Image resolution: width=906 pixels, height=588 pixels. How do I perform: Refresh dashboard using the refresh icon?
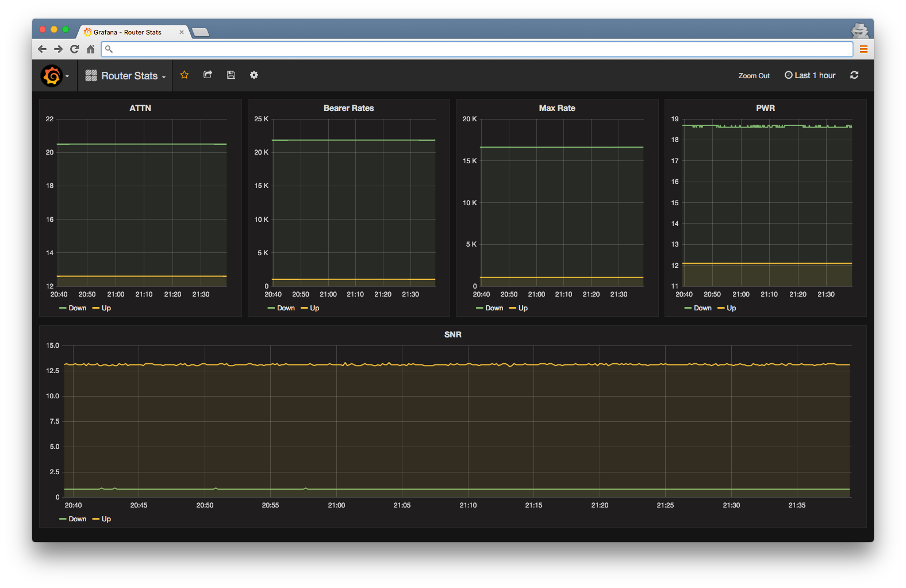[854, 75]
